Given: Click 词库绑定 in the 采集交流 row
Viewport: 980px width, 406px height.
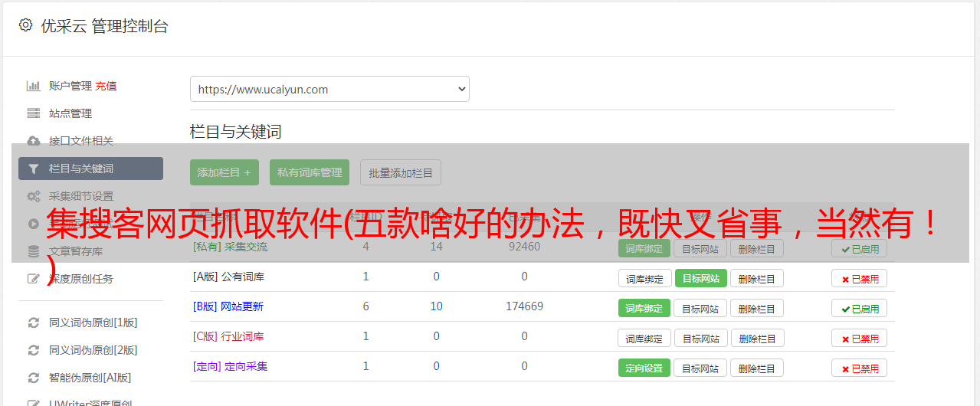Looking at the screenshot, I should 644,248.
